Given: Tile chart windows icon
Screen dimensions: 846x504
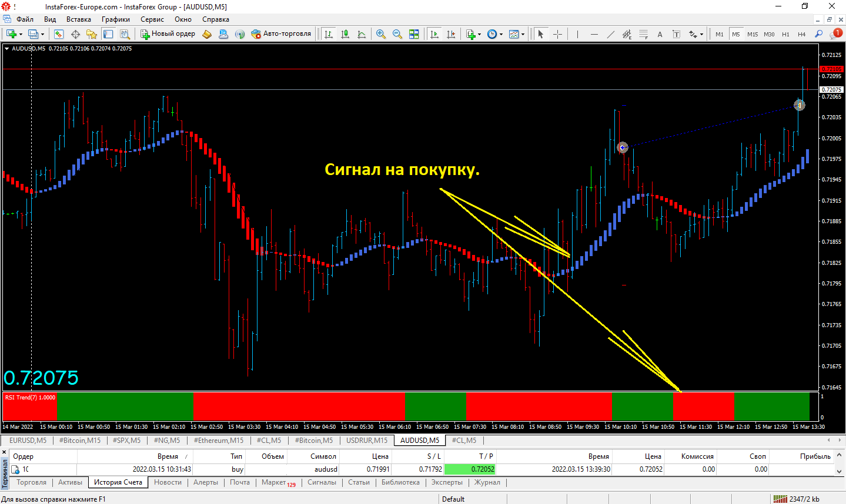Looking at the screenshot, I should [414, 34].
